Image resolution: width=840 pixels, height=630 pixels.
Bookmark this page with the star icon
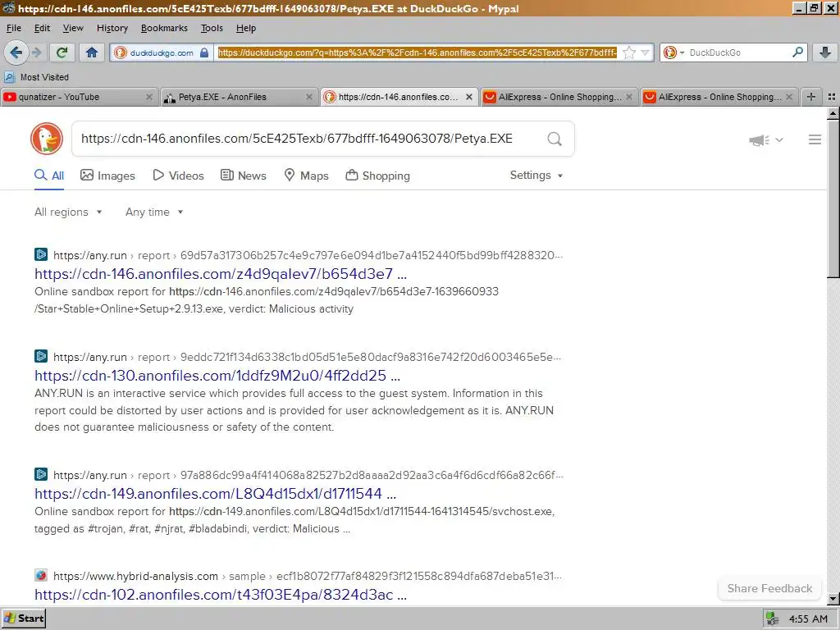click(629, 52)
